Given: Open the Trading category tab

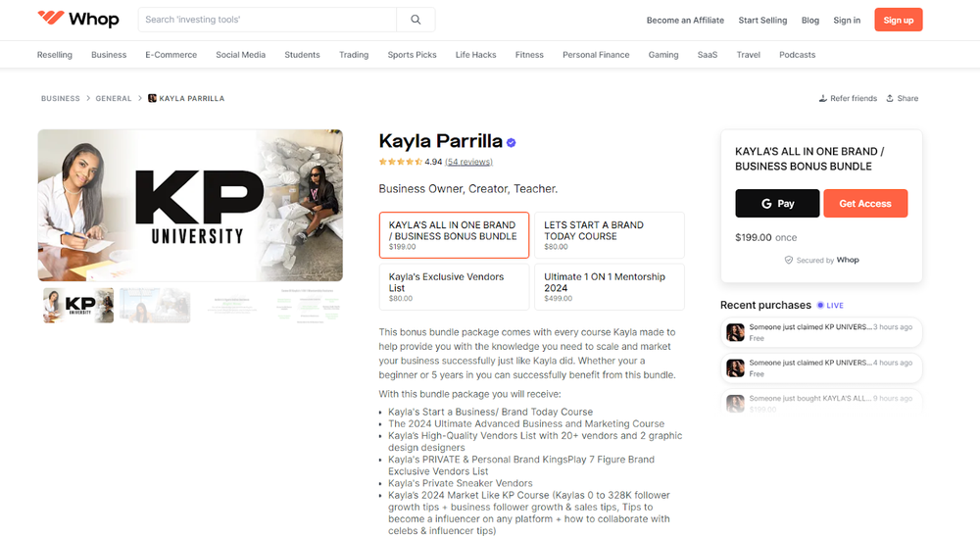Looking at the screenshot, I should click(x=354, y=55).
